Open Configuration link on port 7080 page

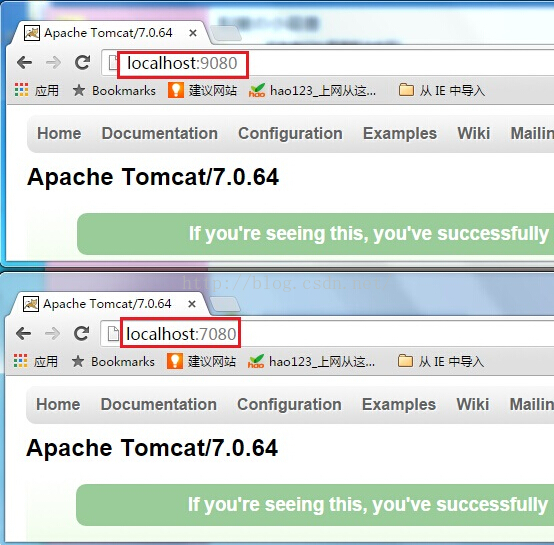tap(289, 405)
